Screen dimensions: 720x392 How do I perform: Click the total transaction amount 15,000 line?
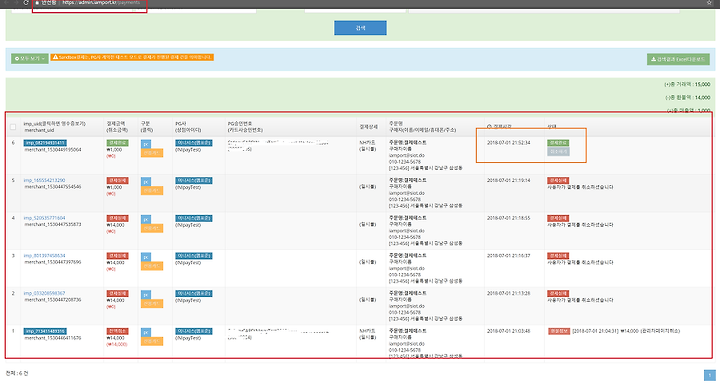pos(687,84)
